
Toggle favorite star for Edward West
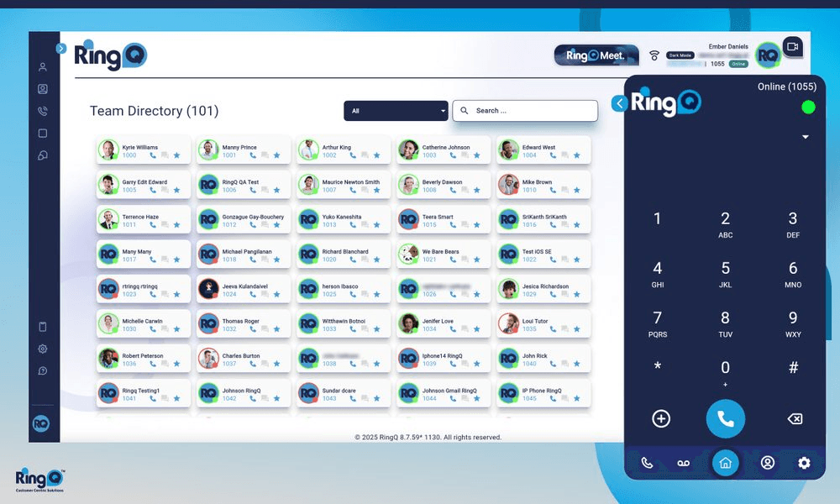577,155
